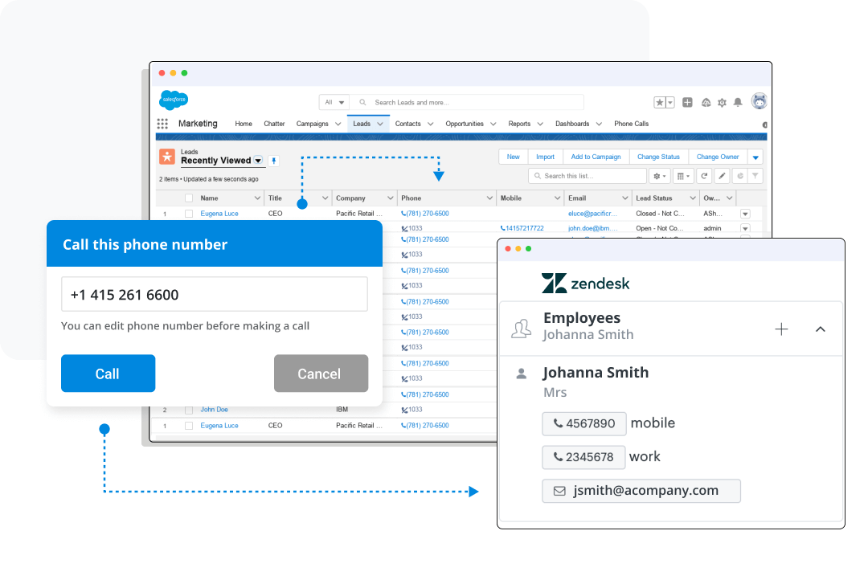Open the Notifications bell
This screenshot has width=868, height=588.
[738, 102]
